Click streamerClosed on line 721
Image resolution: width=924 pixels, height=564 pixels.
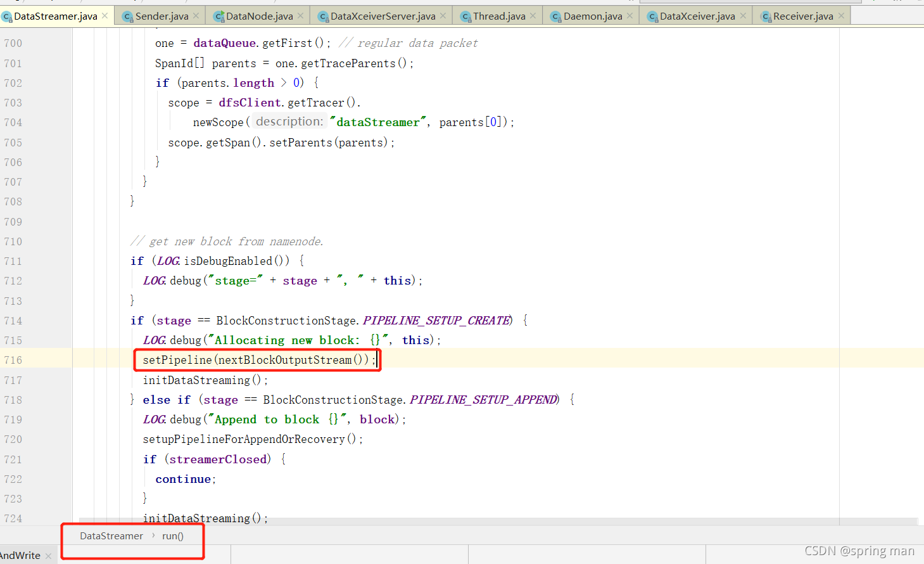(218, 459)
